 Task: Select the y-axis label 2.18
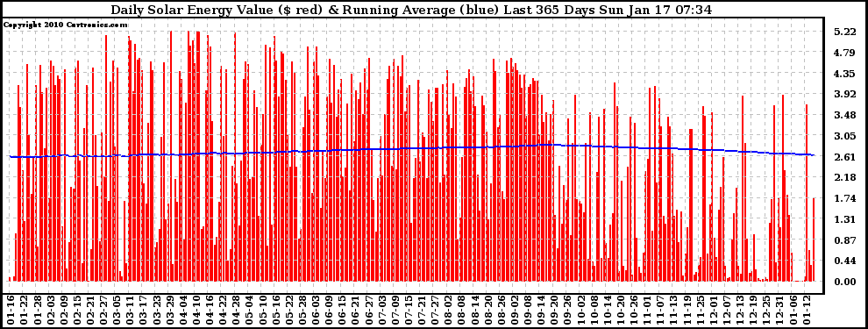click(844, 178)
